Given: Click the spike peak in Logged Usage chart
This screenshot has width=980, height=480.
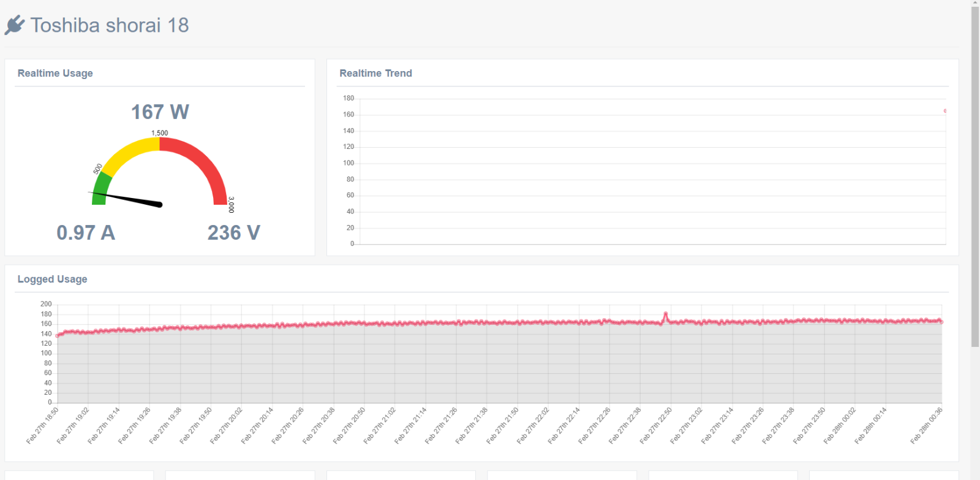Looking at the screenshot, I should (666, 314).
